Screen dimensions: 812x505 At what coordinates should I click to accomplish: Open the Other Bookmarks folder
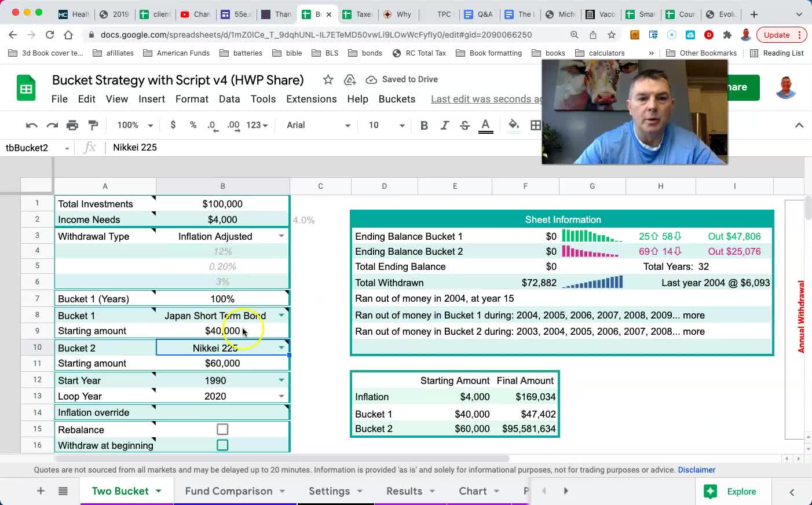coord(701,53)
